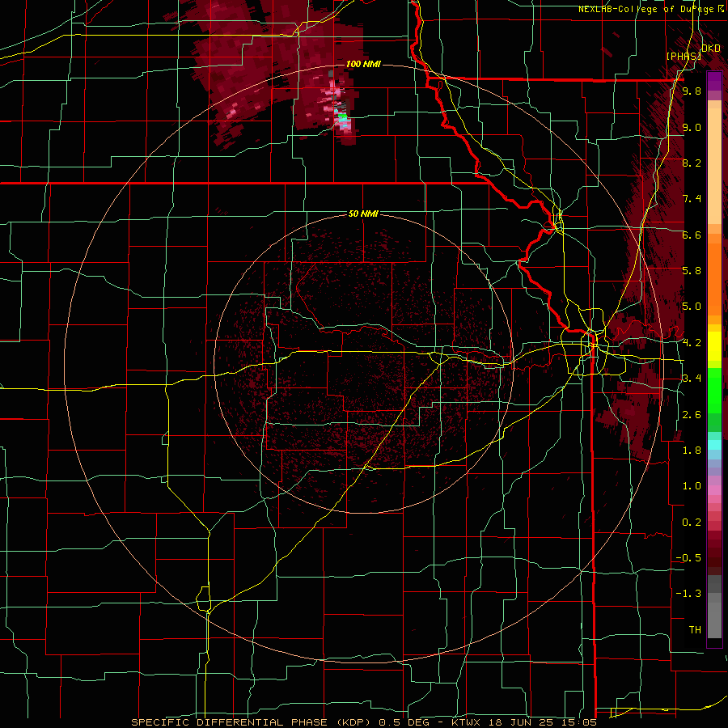
Task: Click the '[PHAS]' units label above color bar
Action: point(684,56)
